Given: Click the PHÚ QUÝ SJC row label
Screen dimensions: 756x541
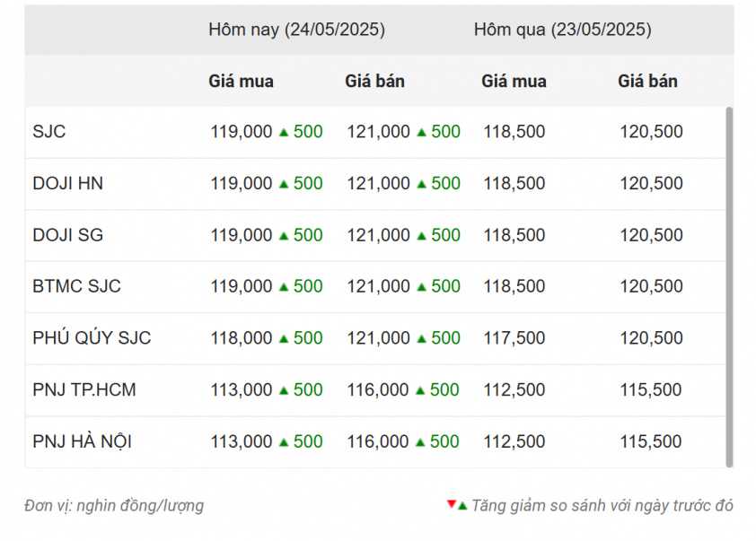Looking at the screenshot, I should click(x=92, y=338).
